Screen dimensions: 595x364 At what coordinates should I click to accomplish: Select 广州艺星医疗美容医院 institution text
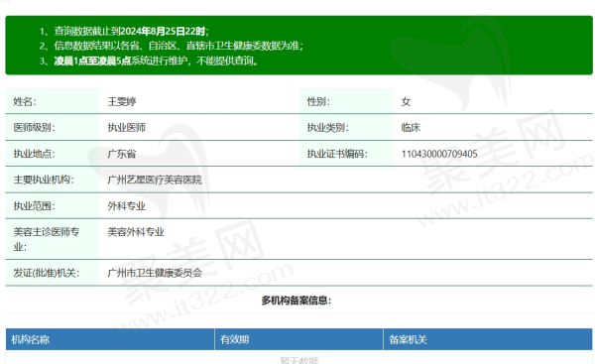[155, 180]
